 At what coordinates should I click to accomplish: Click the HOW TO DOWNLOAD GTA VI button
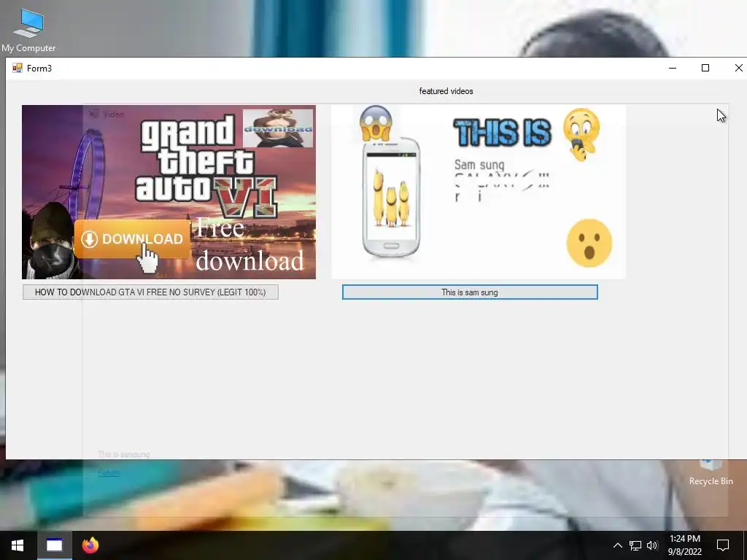150,292
